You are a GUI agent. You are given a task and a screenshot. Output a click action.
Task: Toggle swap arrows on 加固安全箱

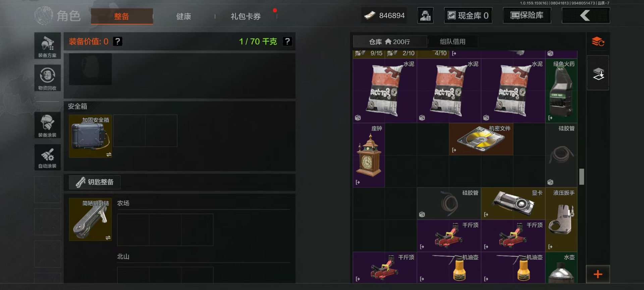pos(109,154)
